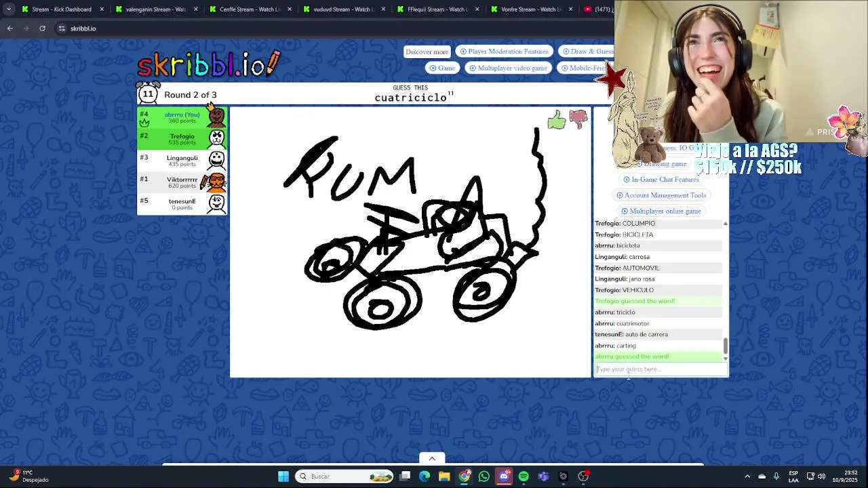Switch to vuduvd Stream tab

coord(343,9)
